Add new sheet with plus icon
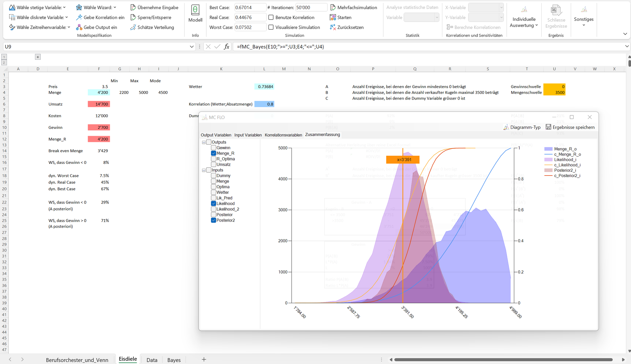Screen dimensions: 631x364 [204, 359]
